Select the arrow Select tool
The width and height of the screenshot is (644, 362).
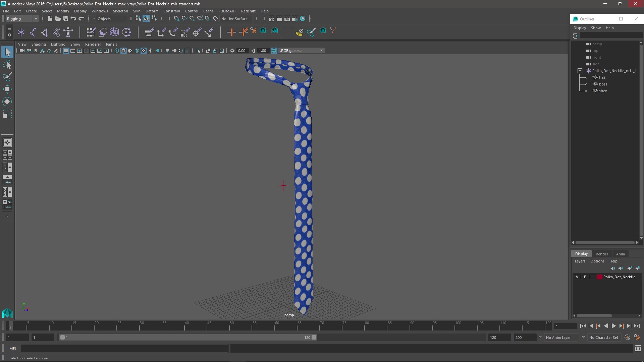tap(7, 52)
